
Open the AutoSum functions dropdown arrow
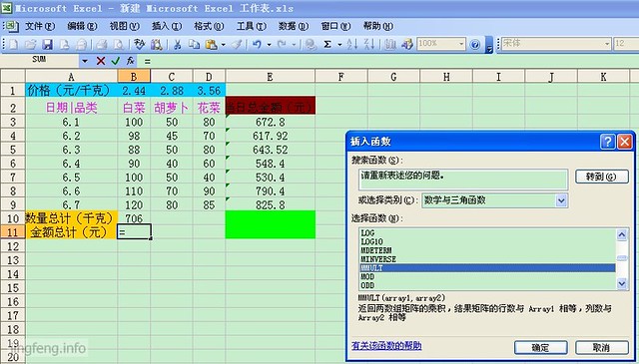339,45
